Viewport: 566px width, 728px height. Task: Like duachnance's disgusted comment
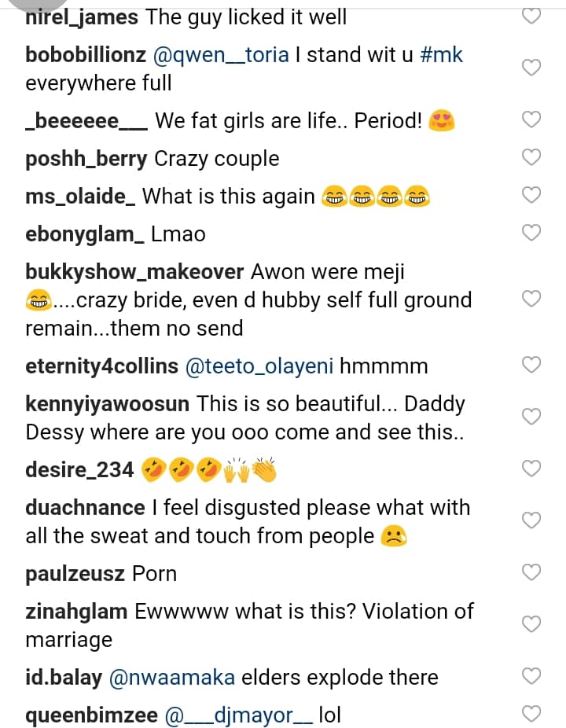pos(532,521)
